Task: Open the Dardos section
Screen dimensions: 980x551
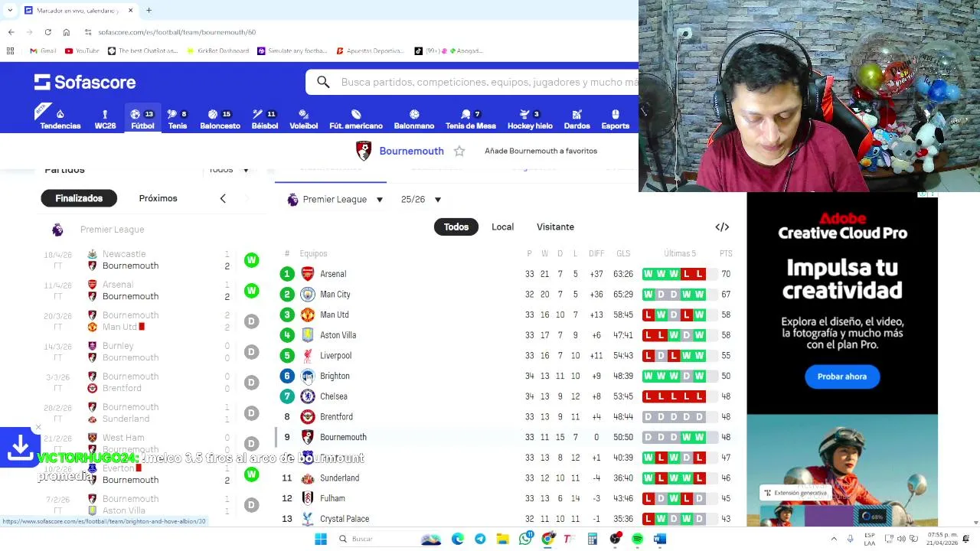Action: [577, 119]
